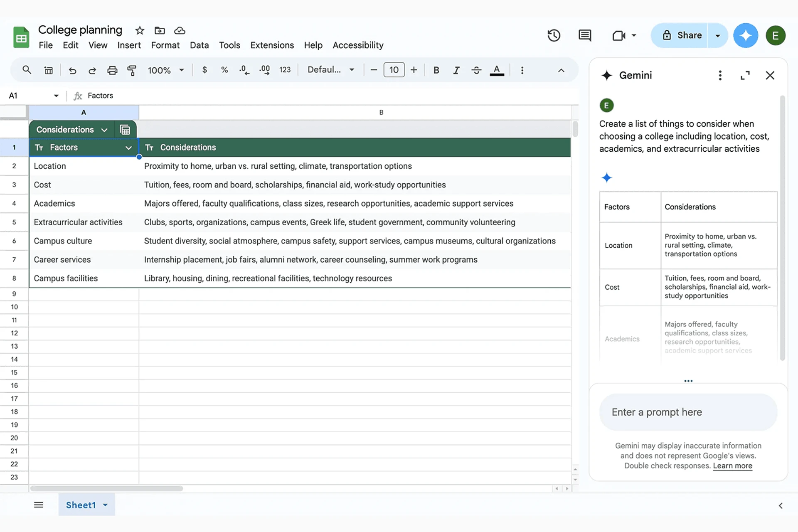Increase decimal places
The width and height of the screenshot is (798, 532).
(264, 70)
